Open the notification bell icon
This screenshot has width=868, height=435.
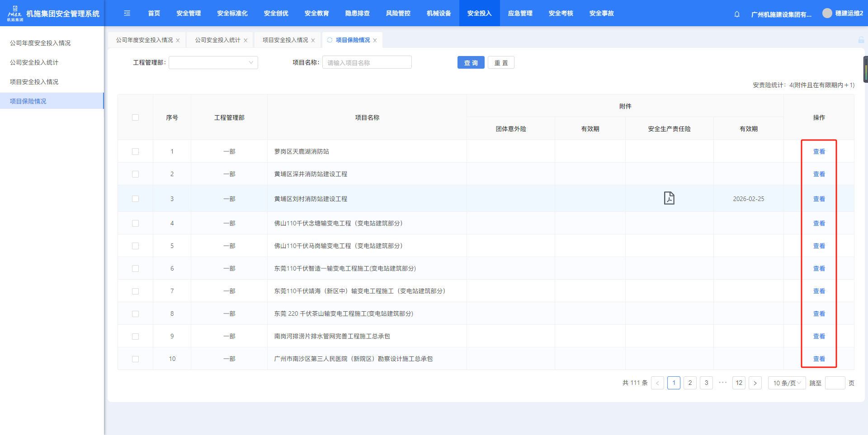(x=737, y=14)
